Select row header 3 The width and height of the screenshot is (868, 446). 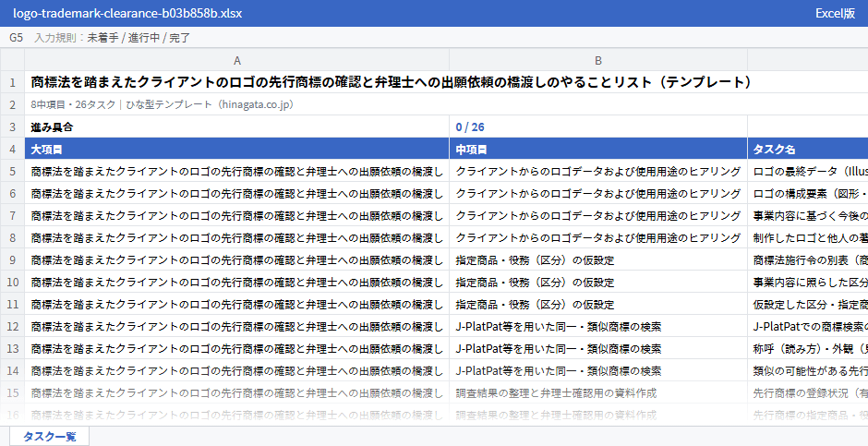tap(12, 127)
